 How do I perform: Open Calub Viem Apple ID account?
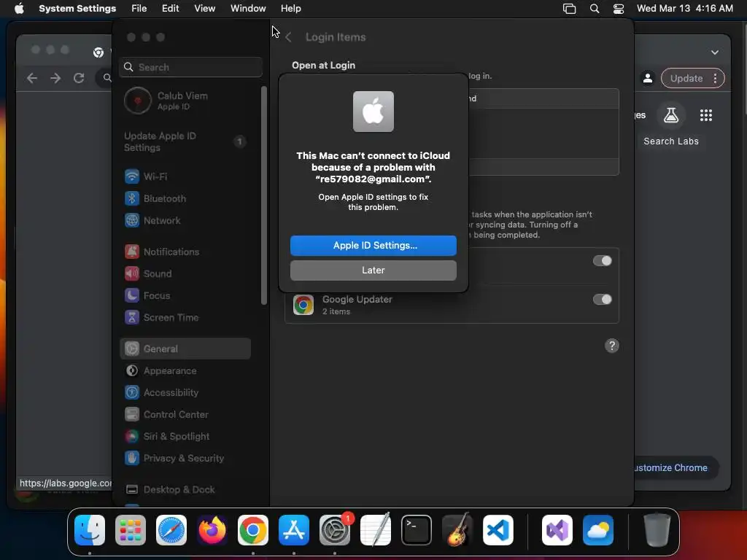pos(185,101)
